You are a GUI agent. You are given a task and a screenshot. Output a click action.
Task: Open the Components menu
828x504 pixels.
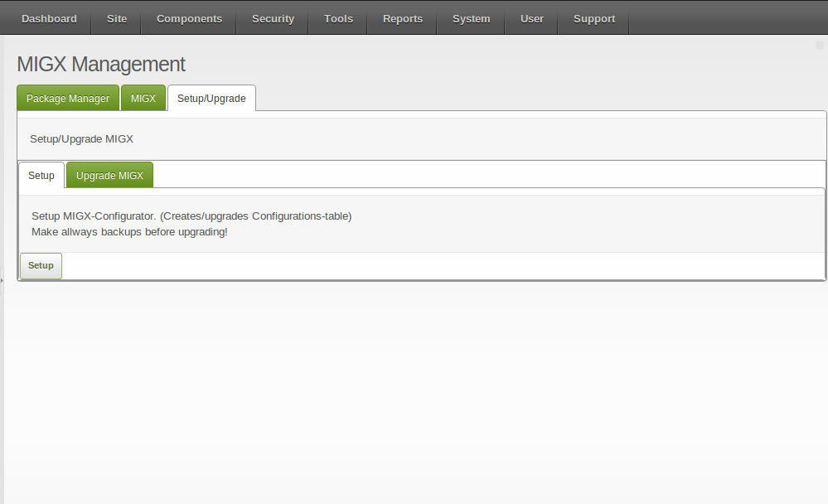(x=189, y=19)
